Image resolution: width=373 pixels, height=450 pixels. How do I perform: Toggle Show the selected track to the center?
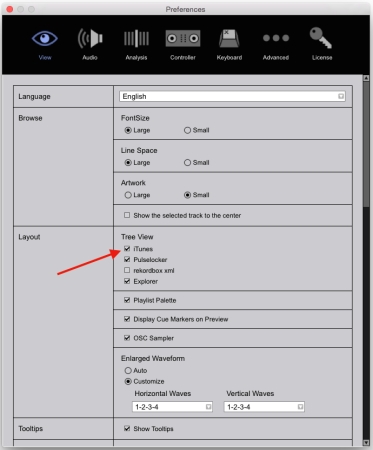pos(127,215)
